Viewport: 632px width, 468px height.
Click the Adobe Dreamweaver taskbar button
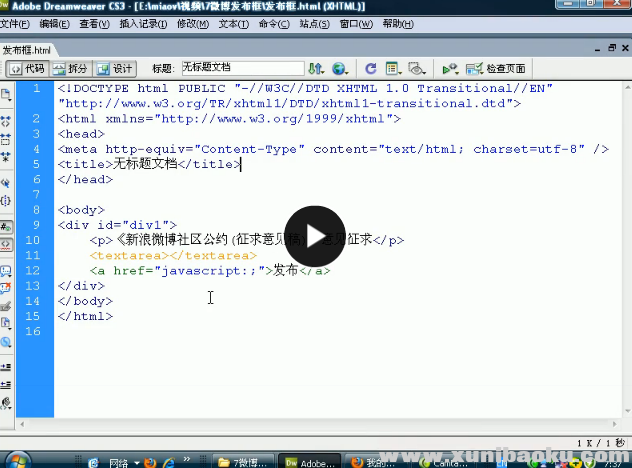pos(312,463)
